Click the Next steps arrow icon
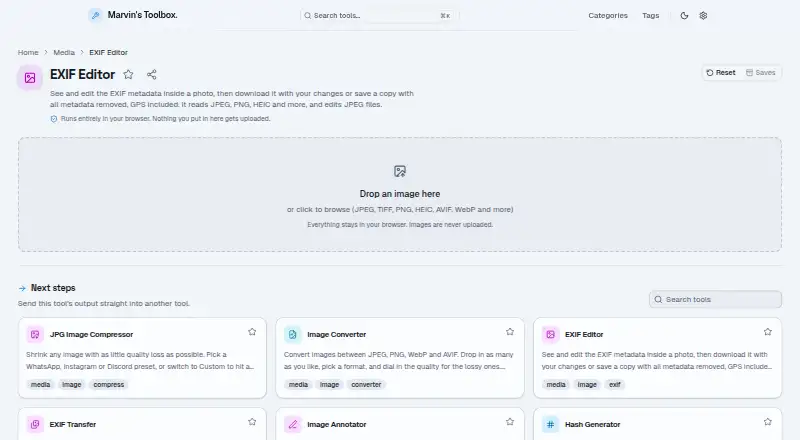 [22, 288]
